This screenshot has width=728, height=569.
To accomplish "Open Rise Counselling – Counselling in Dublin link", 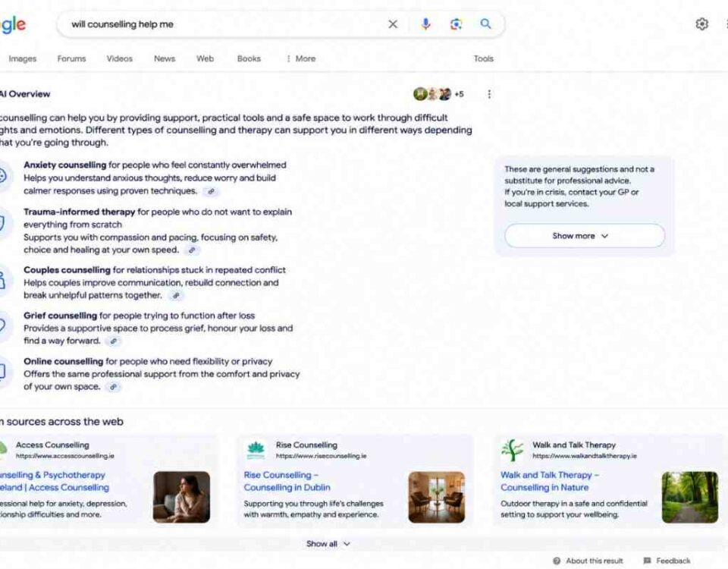I will pyautogui.click(x=287, y=481).
